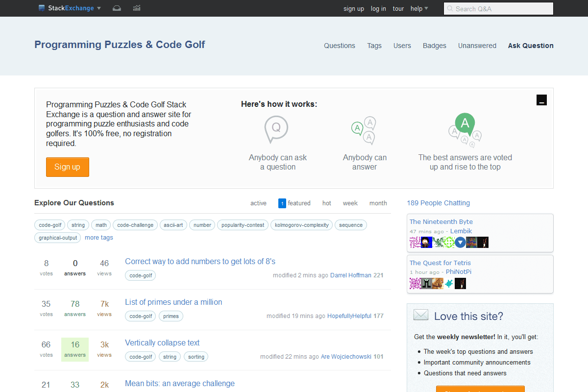Click the reputation chart icon in top bar
Screen dimensions: 588x392
coord(137,8)
